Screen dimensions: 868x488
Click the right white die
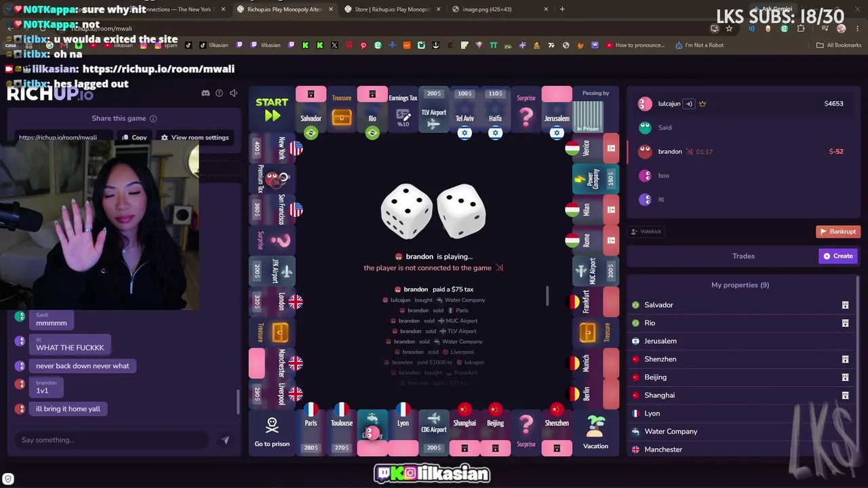click(461, 210)
